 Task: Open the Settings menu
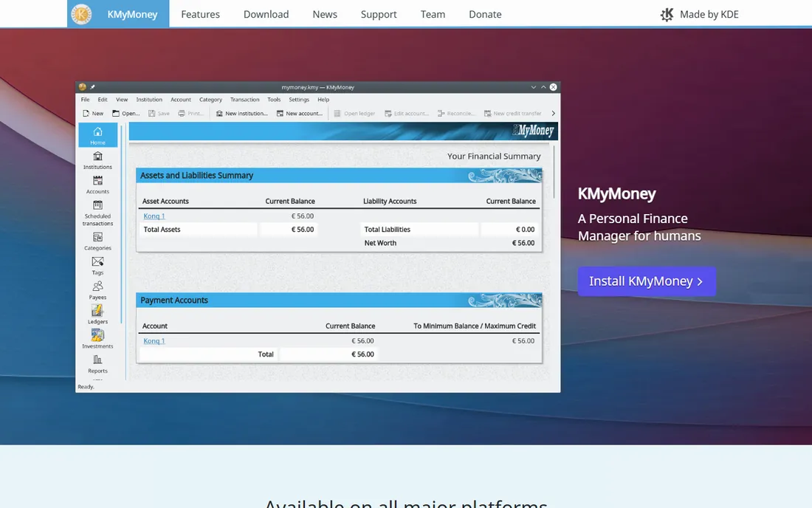click(x=299, y=100)
